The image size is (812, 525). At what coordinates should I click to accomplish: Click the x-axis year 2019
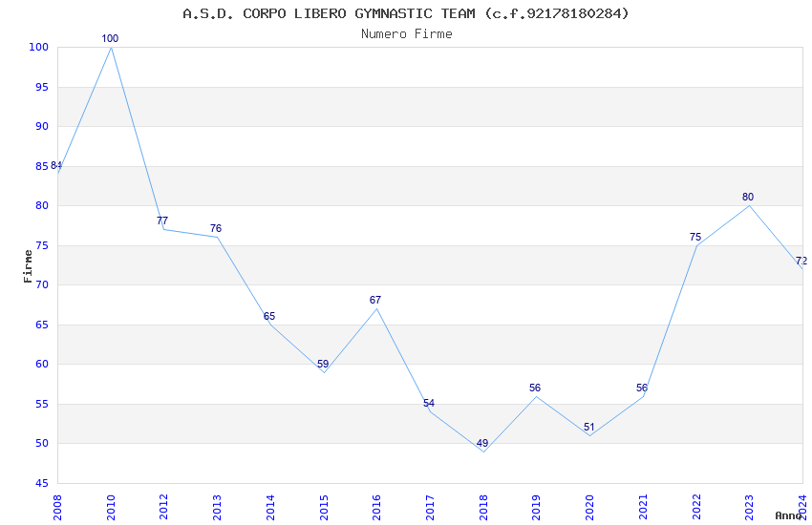tap(536, 507)
